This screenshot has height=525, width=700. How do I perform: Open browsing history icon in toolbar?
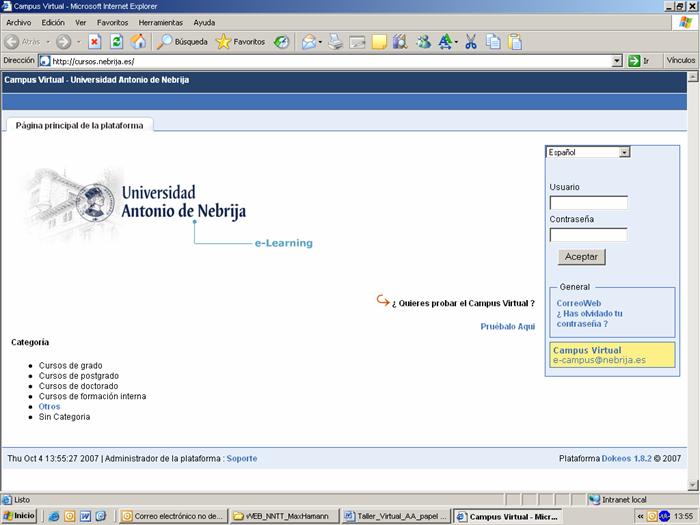click(281, 42)
